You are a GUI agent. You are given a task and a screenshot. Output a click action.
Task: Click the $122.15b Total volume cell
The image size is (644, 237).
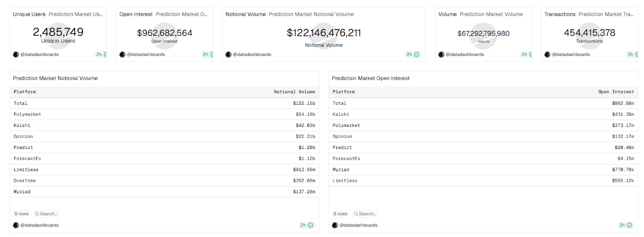tap(304, 104)
